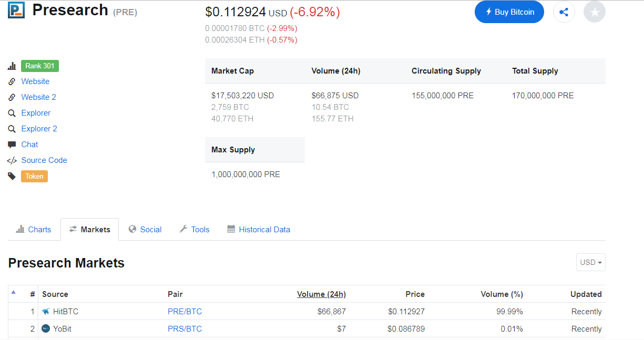
Task: Open the Website 2 link
Action: coord(38,97)
